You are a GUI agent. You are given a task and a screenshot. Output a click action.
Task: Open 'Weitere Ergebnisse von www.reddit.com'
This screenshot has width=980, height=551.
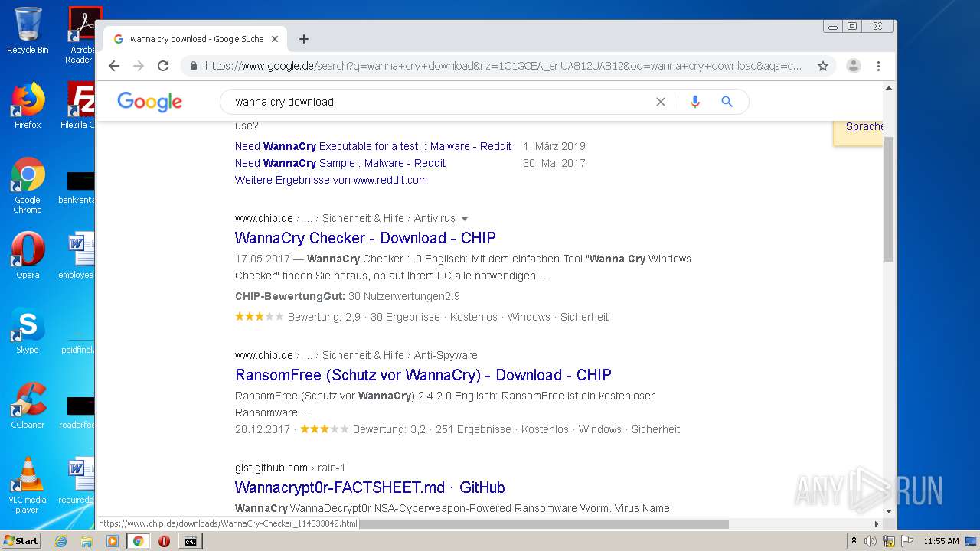click(331, 180)
